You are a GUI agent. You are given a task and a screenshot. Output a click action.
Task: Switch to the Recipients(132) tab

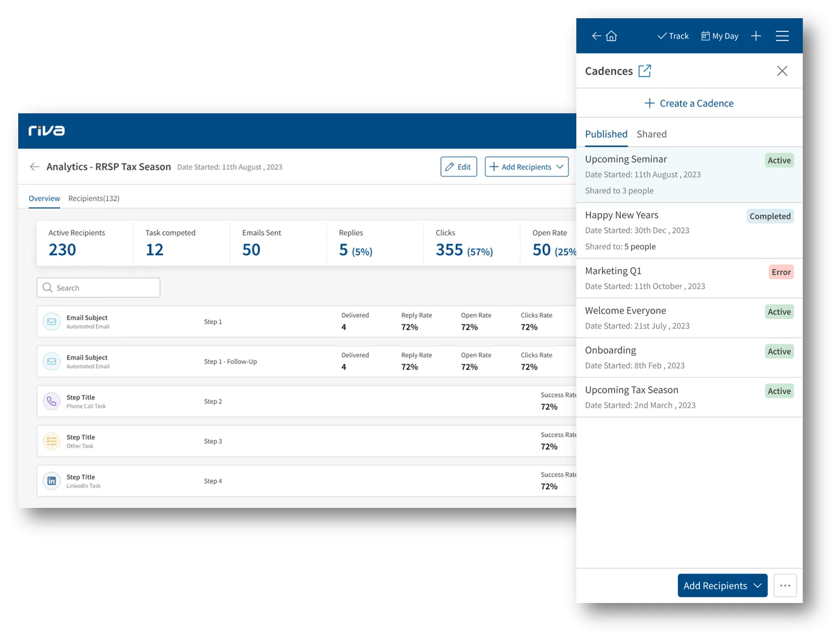coord(94,199)
